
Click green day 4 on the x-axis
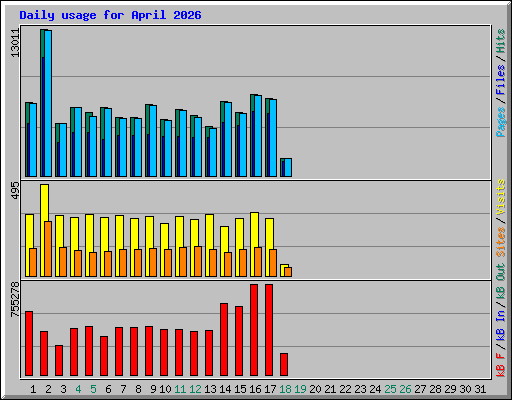[78, 389]
